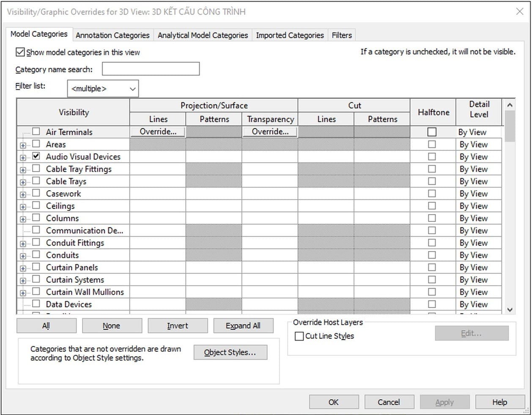Screen dimensions: 532x415
Task: Select Cut Lines cell for Ceilings
Action: coord(326,206)
